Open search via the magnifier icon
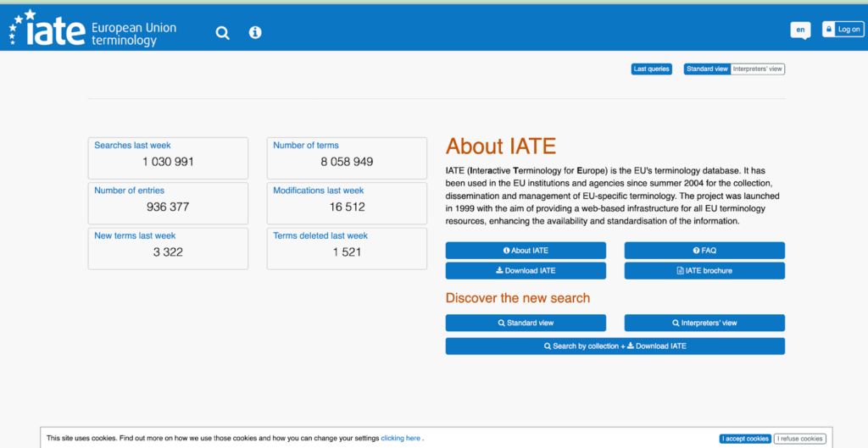The width and height of the screenshot is (868, 448). pyautogui.click(x=222, y=32)
